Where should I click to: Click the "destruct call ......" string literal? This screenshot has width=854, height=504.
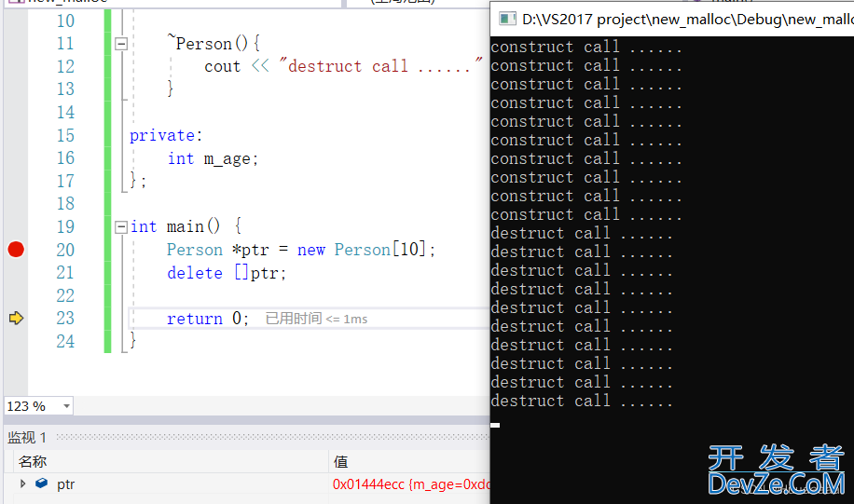click(380, 66)
